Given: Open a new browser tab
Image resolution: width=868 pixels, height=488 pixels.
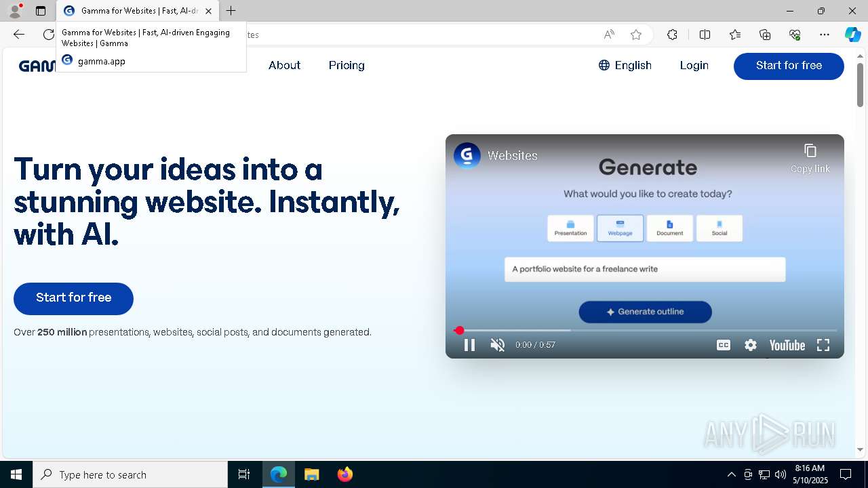Looking at the screenshot, I should click(231, 11).
